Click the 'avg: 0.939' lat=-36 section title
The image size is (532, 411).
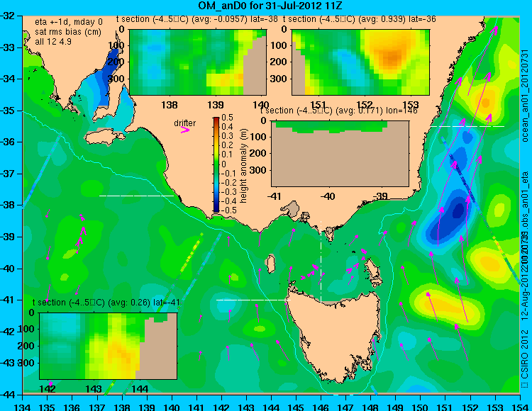coord(360,19)
